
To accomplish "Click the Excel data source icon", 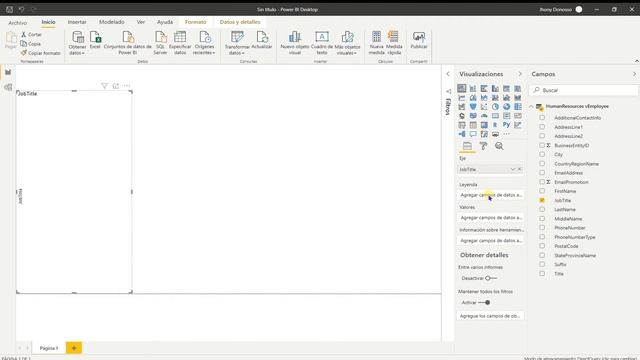I will (x=95, y=41).
